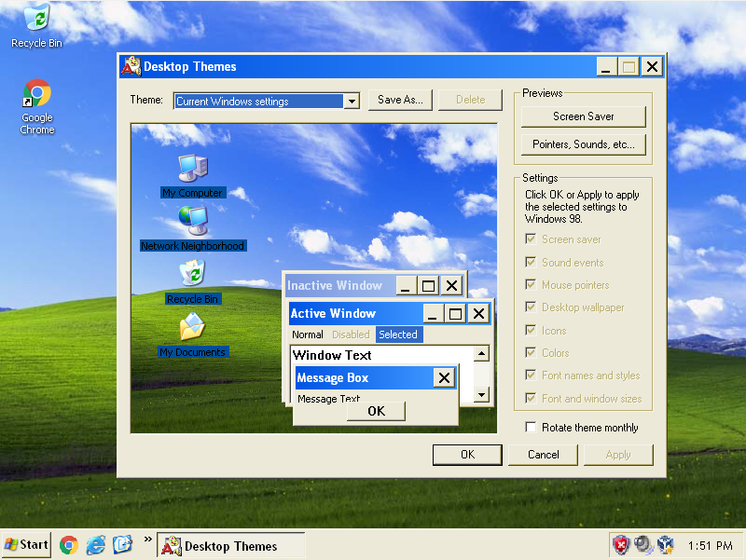This screenshot has width=746, height=560.
Task: Click Desktop Themes taskbar button
Action: tap(230, 545)
